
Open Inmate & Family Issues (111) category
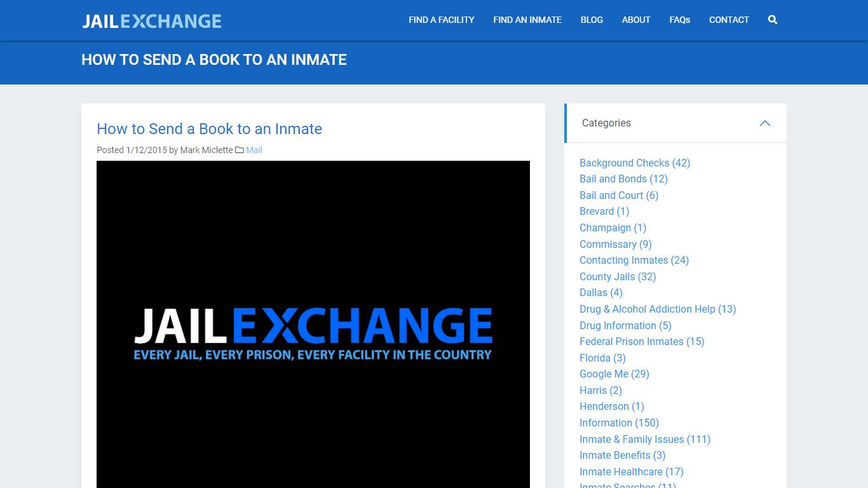click(x=645, y=439)
